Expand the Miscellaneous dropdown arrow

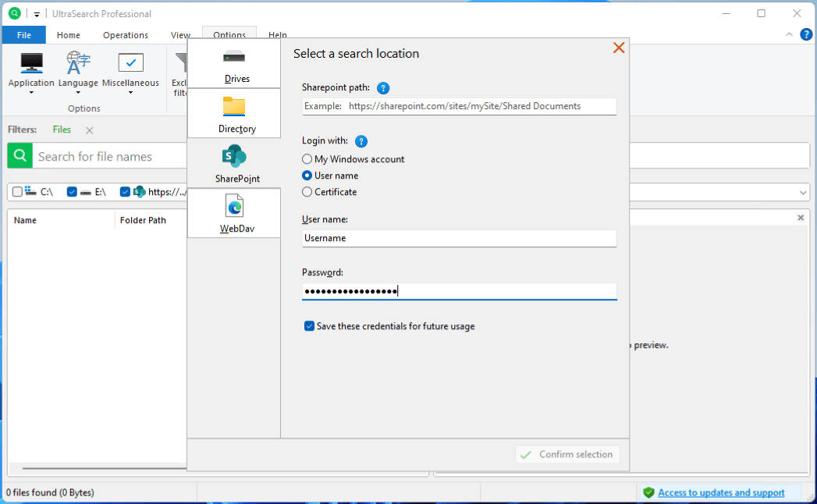tap(131, 93)
